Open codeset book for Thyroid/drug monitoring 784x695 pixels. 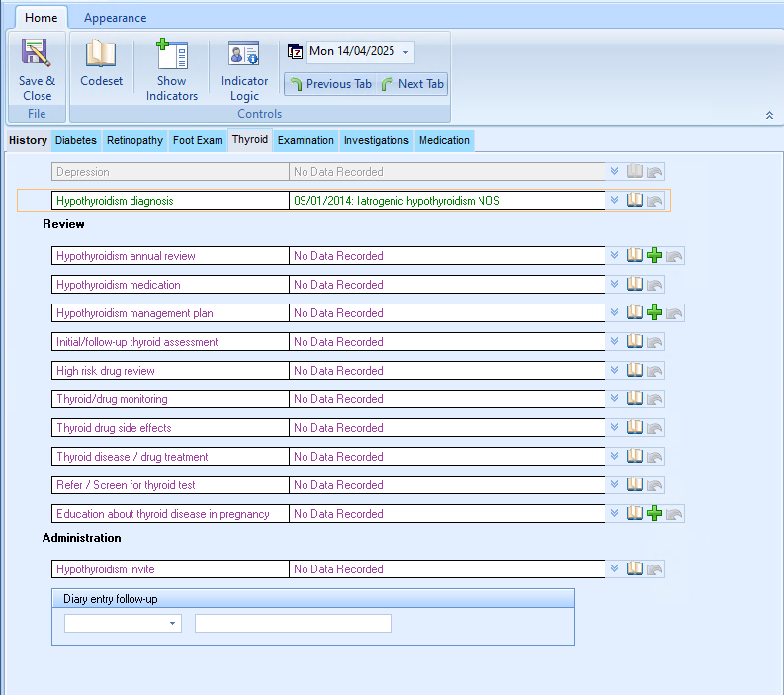click(x=635, y=398)
